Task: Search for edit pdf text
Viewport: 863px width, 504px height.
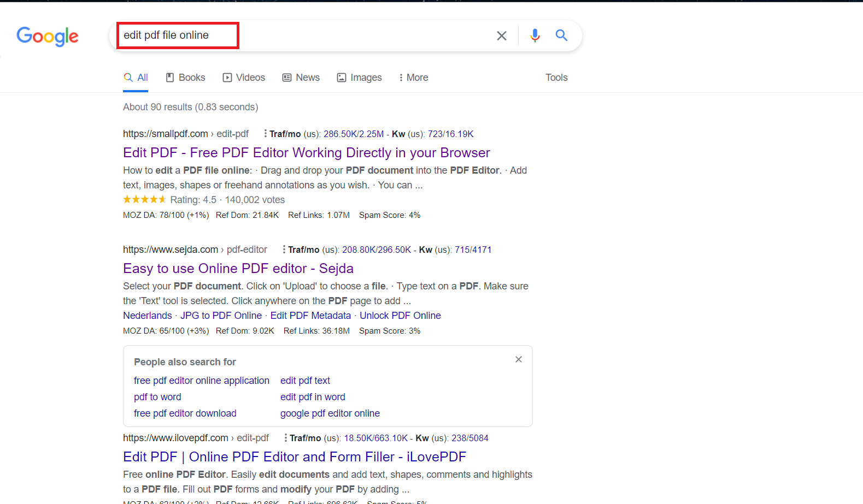Action: pos(305,381)
